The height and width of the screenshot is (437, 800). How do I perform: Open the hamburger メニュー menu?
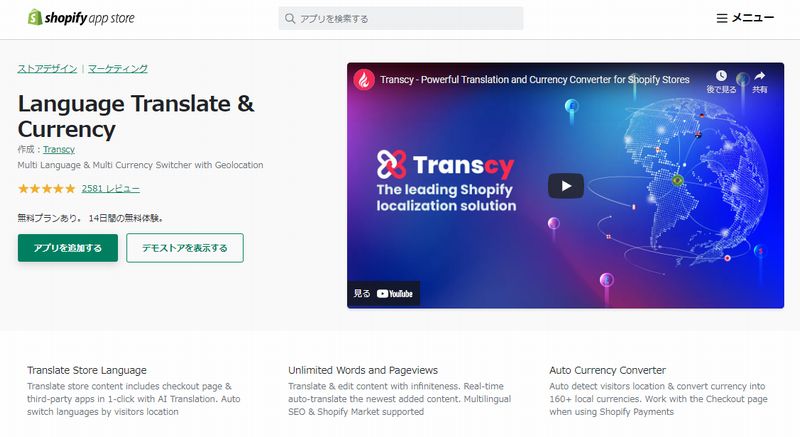point(745,18)
